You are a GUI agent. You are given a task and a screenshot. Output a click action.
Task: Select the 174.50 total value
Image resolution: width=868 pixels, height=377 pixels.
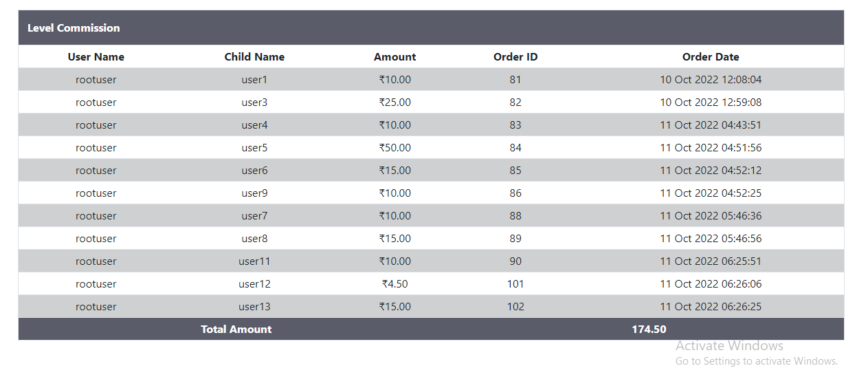coord(649,330)
